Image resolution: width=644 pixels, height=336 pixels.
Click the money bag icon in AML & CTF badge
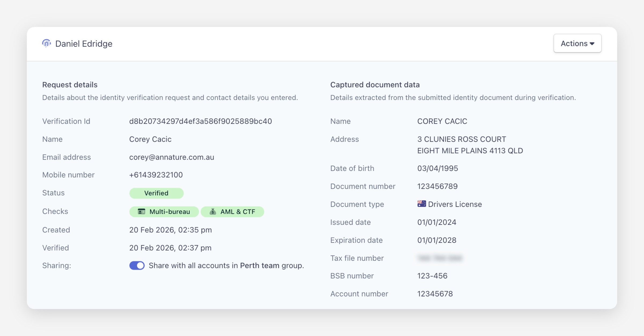213,212
